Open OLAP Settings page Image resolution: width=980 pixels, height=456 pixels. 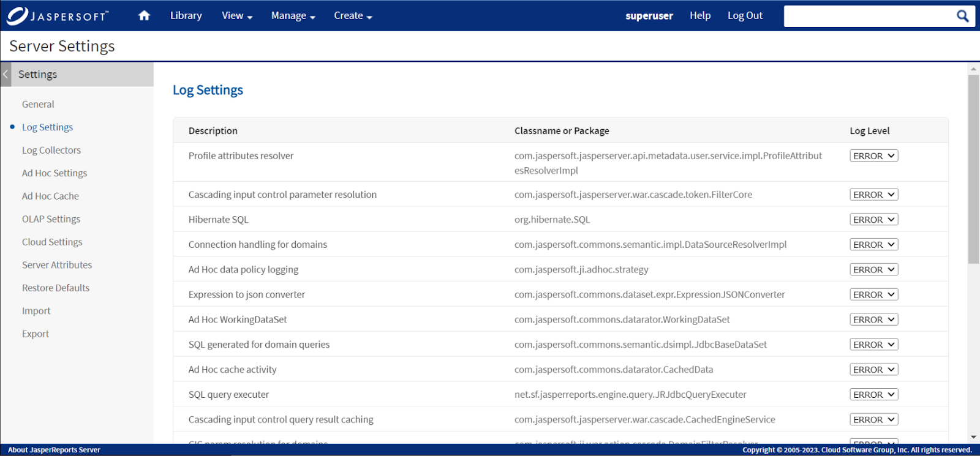[51, 219]
